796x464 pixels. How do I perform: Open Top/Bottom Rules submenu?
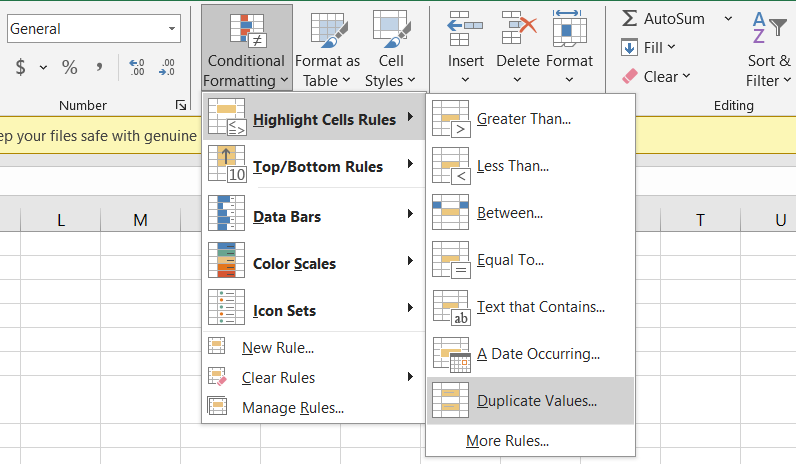(x=314, y=165)
